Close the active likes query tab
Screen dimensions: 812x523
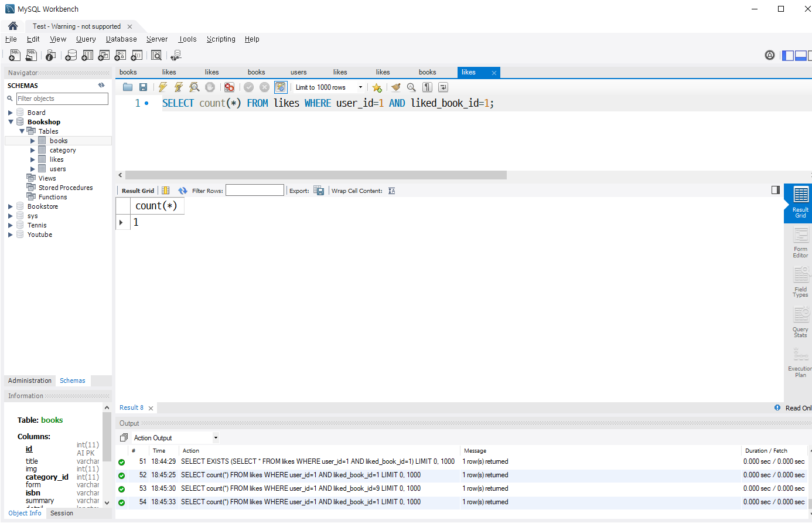(494, 73)
